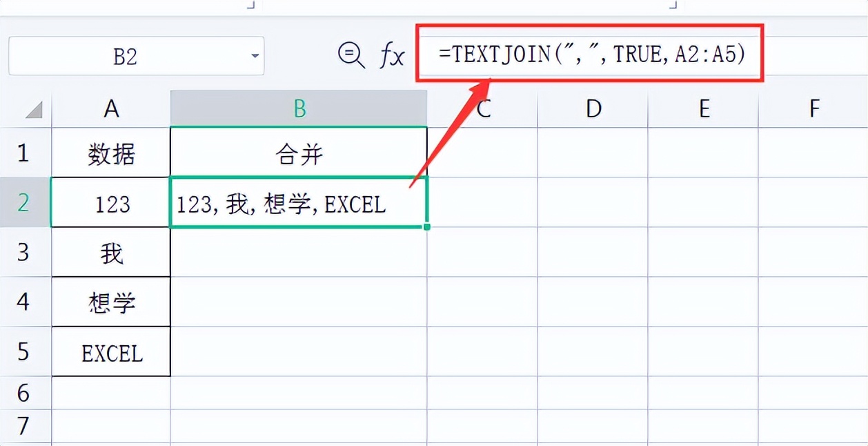The image size is (868, 446).
Task: Select row 1 by its header
Action: pyautogui.click(x=26, y=154)
